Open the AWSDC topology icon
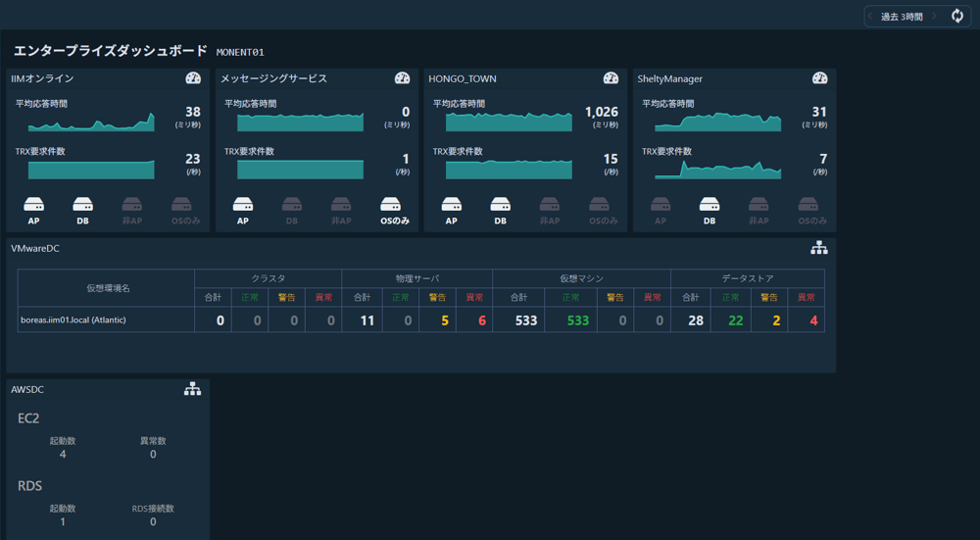 (x=192, y=389)
